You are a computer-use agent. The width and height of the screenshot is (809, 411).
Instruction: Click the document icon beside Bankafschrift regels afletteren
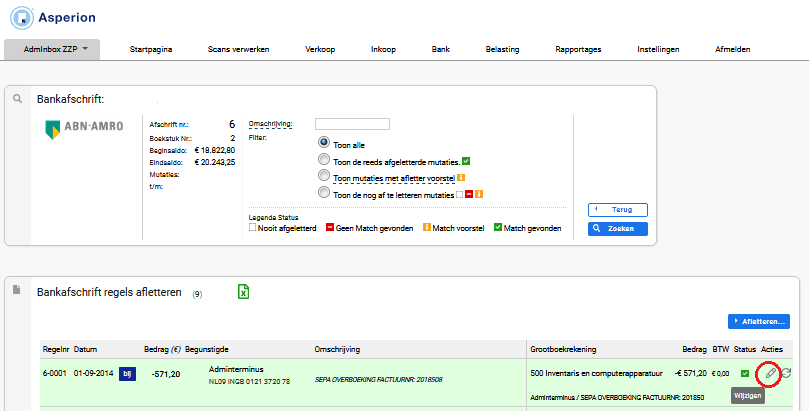17,290
